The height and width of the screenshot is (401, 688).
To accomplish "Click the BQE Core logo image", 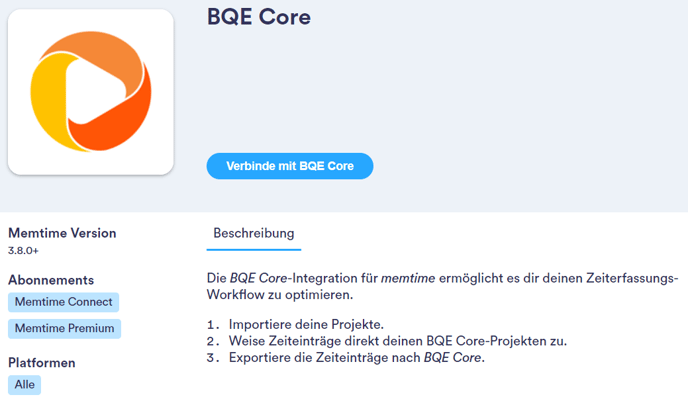I will pos(91,92).
